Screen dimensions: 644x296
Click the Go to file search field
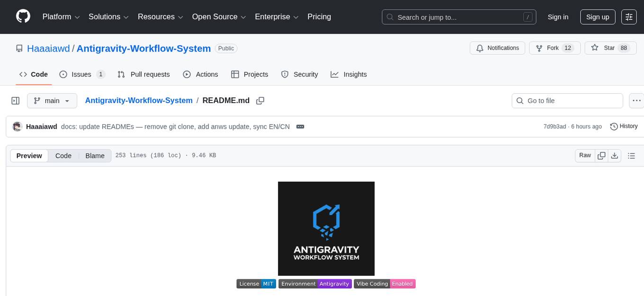pos(567,100)
